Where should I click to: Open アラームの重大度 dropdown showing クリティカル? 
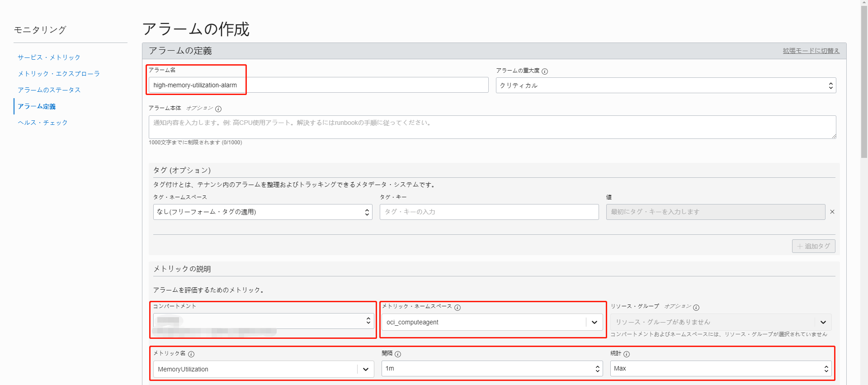[x=665, y=86]
